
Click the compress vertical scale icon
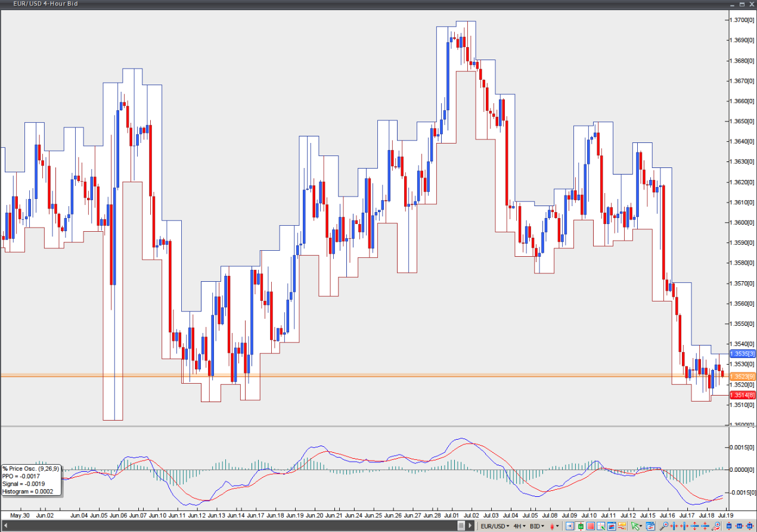[x=705, y=526]
